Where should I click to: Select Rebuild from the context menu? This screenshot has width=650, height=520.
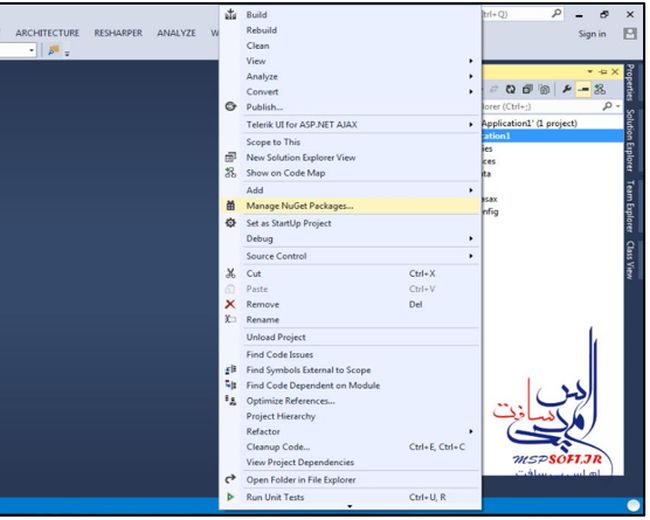point(261,30)
